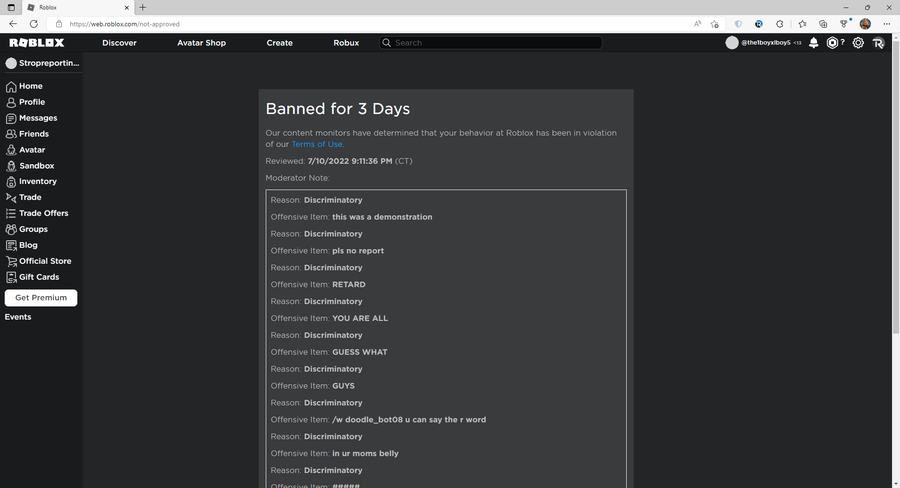Open browser read aloud option
Screen dimensions: 900x488
[x=697, y=24]
